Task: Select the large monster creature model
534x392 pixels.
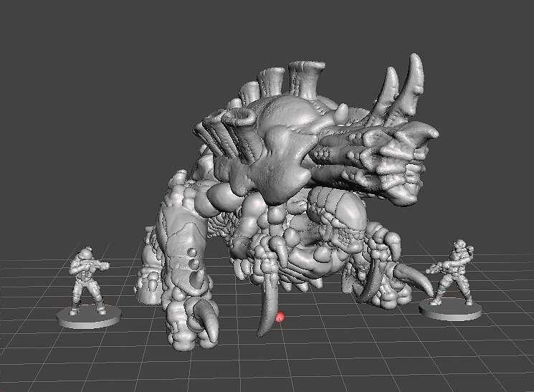Action: [286, 201]
